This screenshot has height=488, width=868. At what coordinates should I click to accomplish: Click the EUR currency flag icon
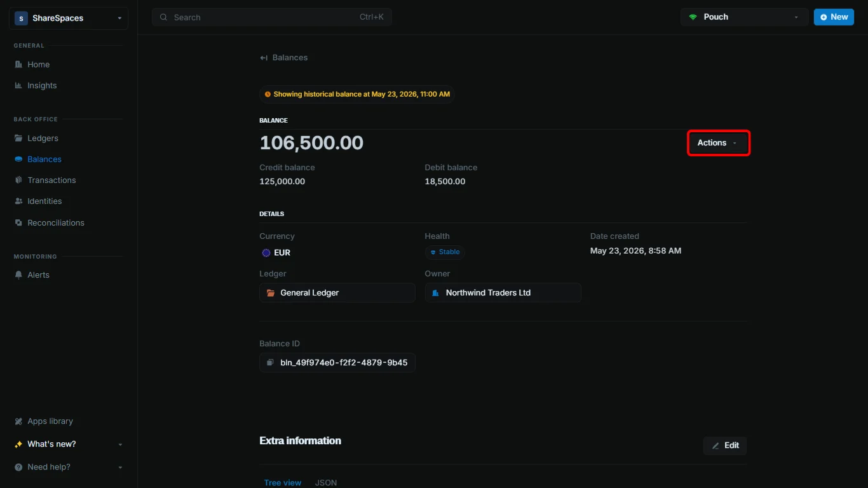click(x=266, y=252)
